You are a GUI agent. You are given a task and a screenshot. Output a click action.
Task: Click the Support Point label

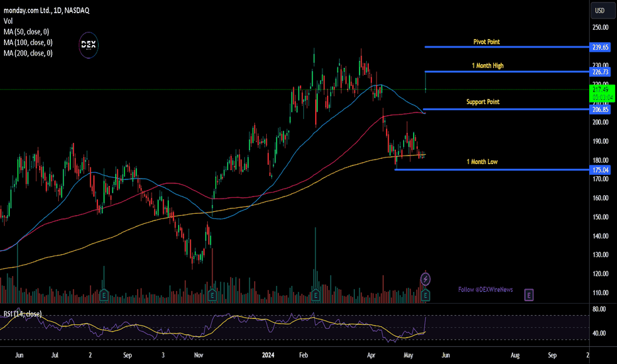point(483,101)
